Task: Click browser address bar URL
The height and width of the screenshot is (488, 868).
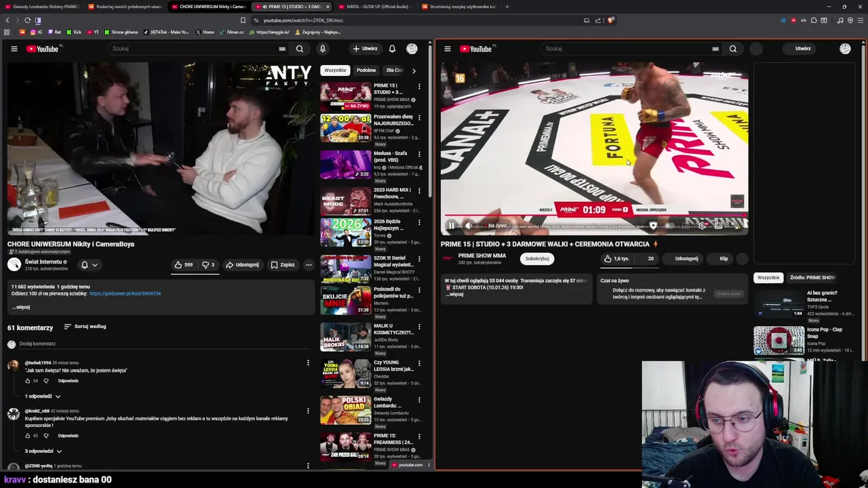Action: pos(303,20)
